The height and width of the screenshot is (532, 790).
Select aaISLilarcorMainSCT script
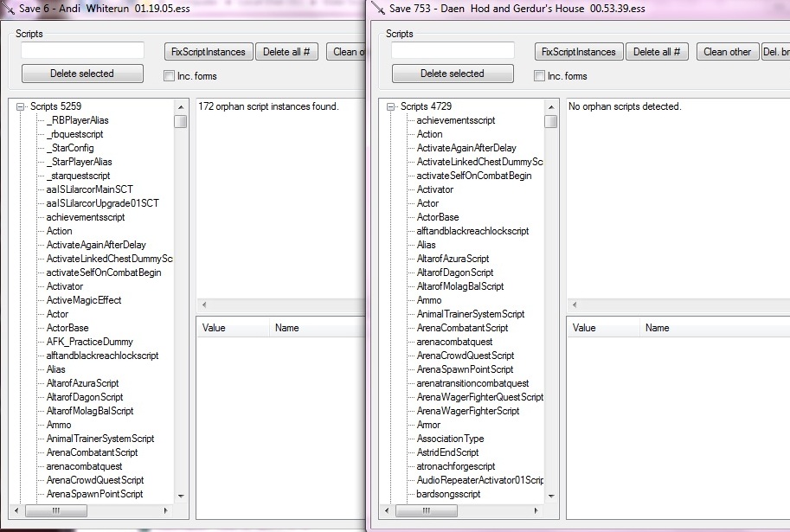tap(90, 189)
